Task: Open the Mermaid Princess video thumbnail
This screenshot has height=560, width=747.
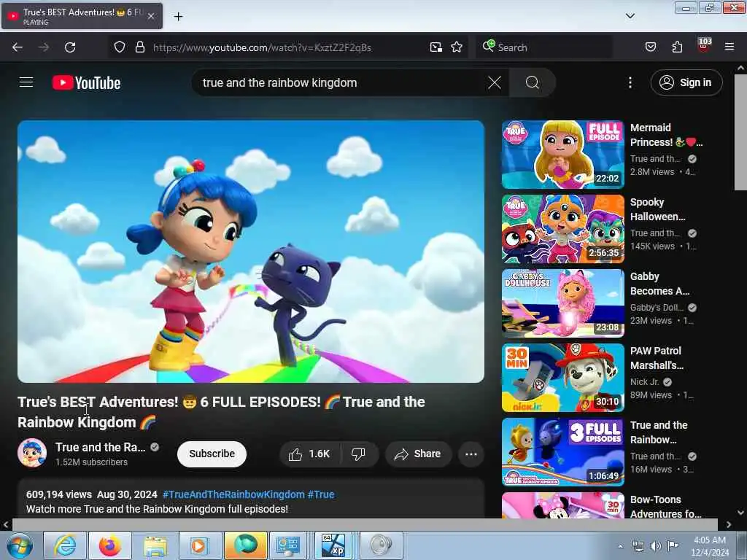Action: [x=562, y=155]
